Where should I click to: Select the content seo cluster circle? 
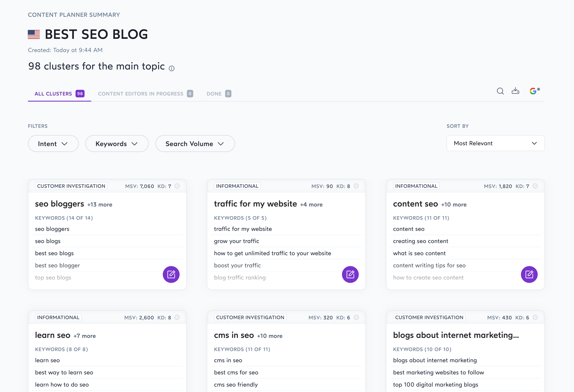coord(535,186)
